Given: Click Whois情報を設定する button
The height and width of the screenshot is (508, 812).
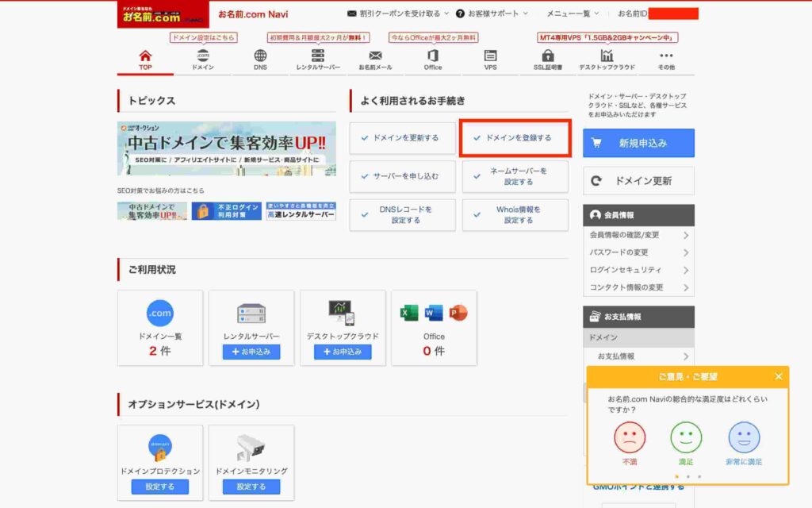Looking at the screenshot, I should coord(515,214).
